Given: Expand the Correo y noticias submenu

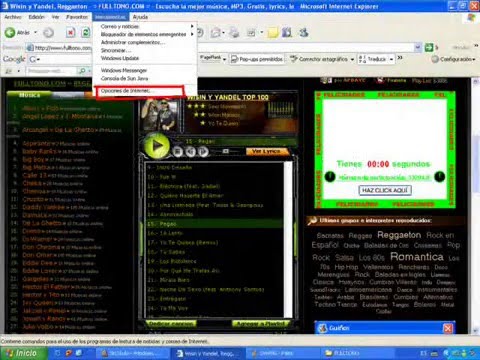Looking at the screenshot, I should click(x=192, y=26).
